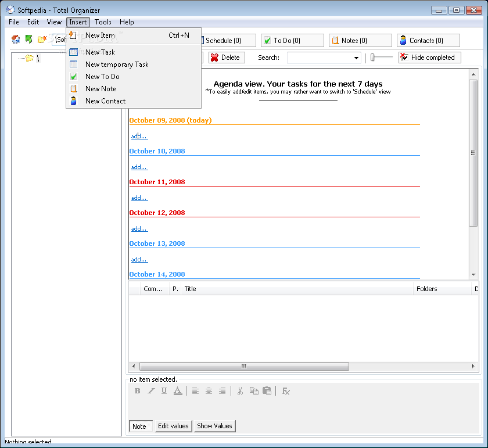Click the list's horizontal scrollbar left arrow
Image resolution: width=488 pixels, height=448 pixels.
134,367
